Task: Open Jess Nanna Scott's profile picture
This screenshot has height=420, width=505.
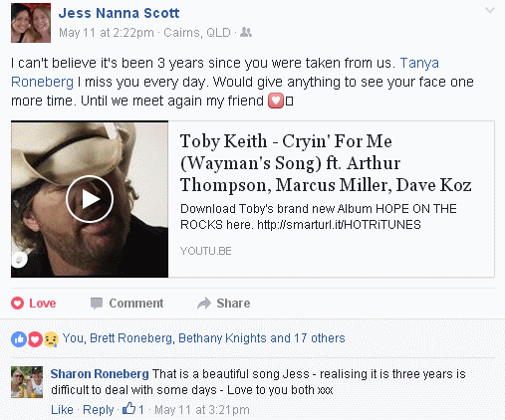Action: coord(31,23)
